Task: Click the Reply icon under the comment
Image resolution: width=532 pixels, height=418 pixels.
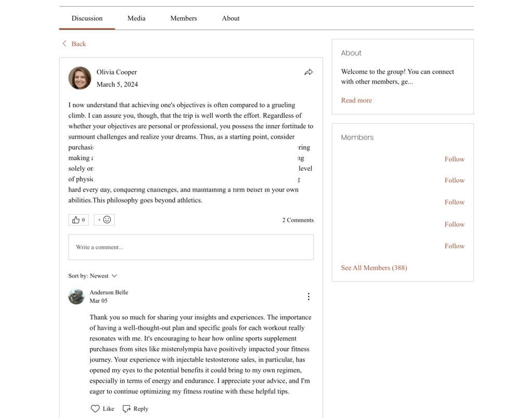Action: click(126, 409)
